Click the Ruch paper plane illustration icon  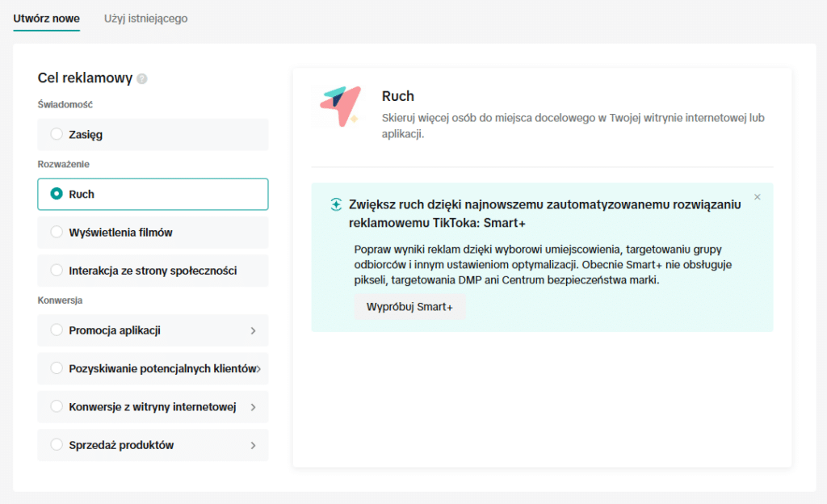coord(341,106)
